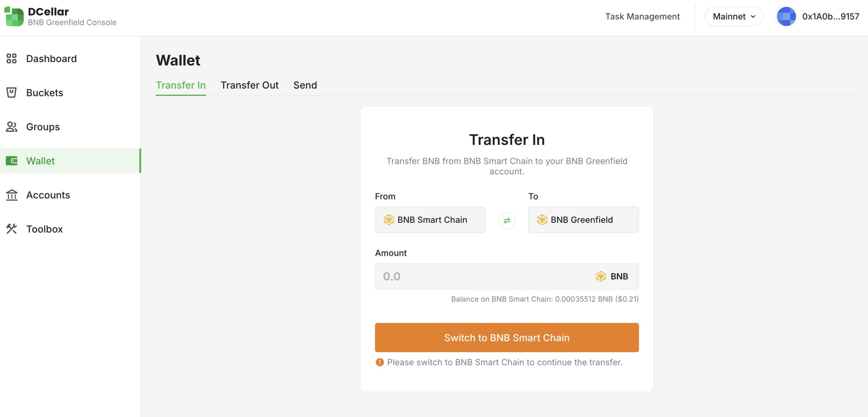The image size is (868, 417).
Task: Select the Transfer In tab
Action: pyautogui.click(x=181, y=85)
